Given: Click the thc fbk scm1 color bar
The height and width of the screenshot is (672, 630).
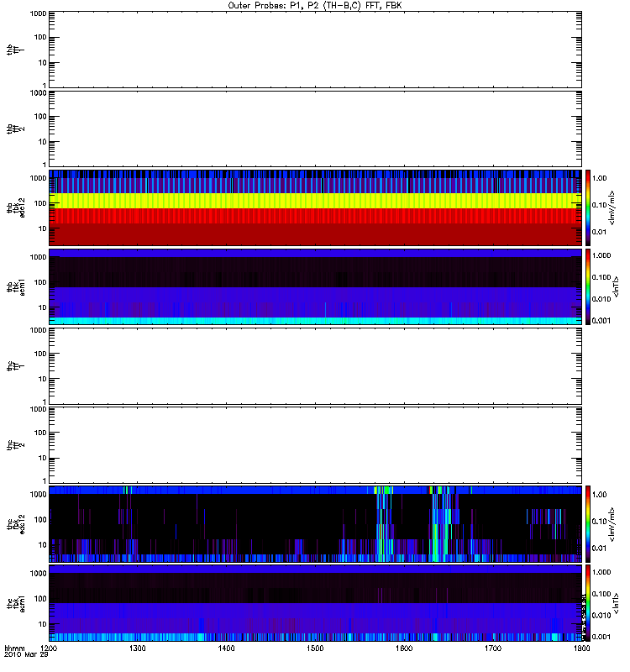Looking at the screenshot, I should click(587, 603).
